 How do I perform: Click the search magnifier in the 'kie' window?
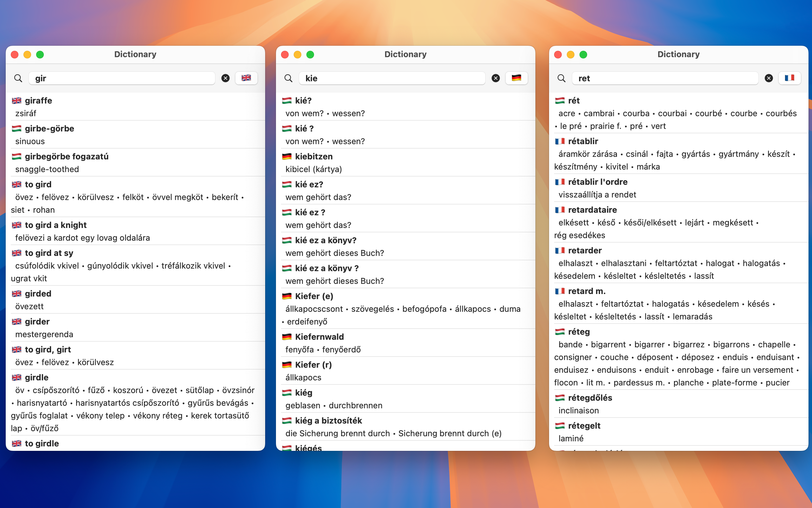point(288,78)
